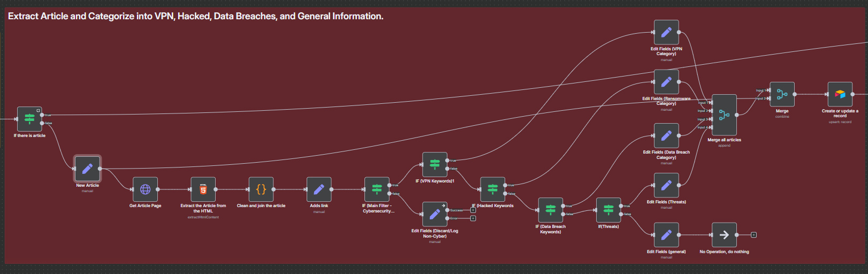The height and width of the screenshot is (274, 868).
Task: Open the Extract the Article from HTML node
Action: (x=203, y=189)
